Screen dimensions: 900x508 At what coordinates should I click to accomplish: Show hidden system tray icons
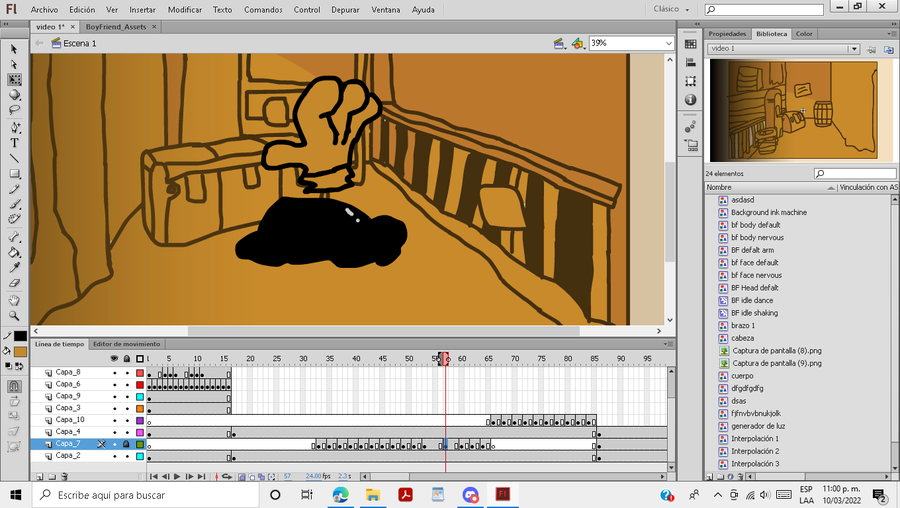pyautogui.click(x=717, y=495)
